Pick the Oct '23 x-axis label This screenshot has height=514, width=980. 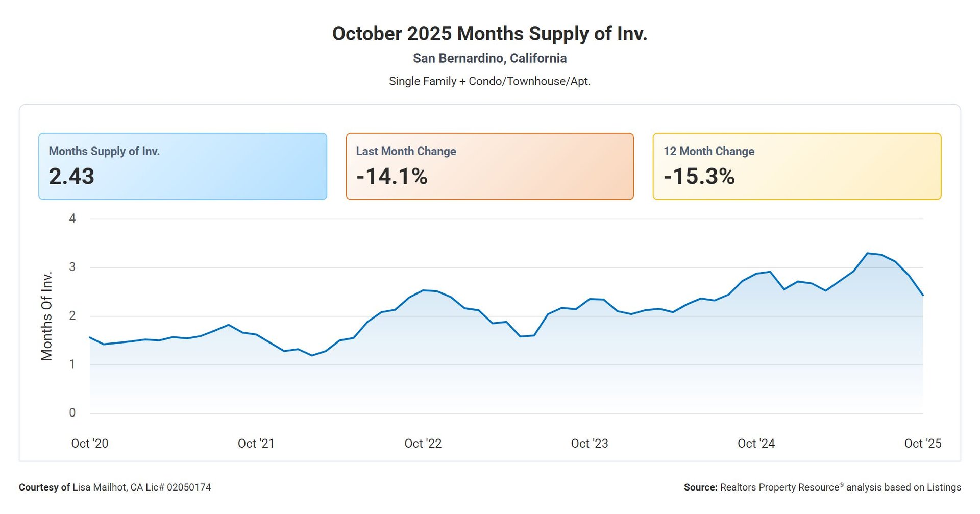point(590,444)
